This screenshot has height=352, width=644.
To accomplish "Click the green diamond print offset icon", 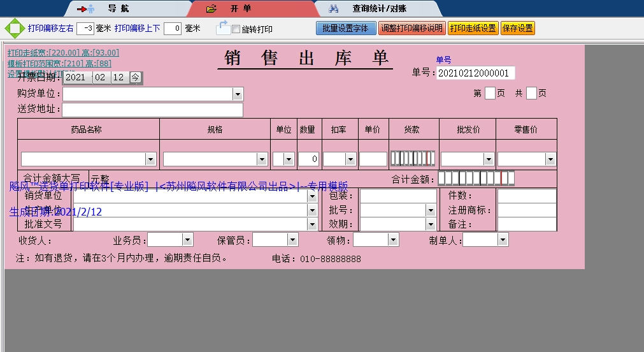I will 13,29.
